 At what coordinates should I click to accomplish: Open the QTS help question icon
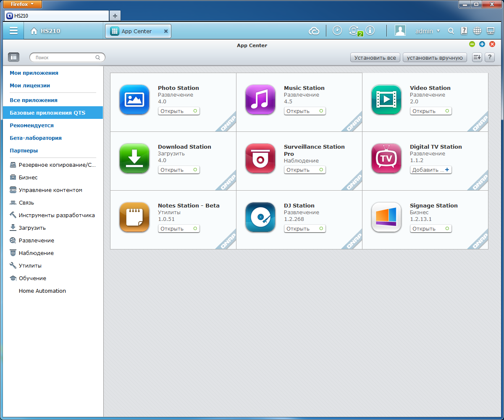click(x=464, y=31)
